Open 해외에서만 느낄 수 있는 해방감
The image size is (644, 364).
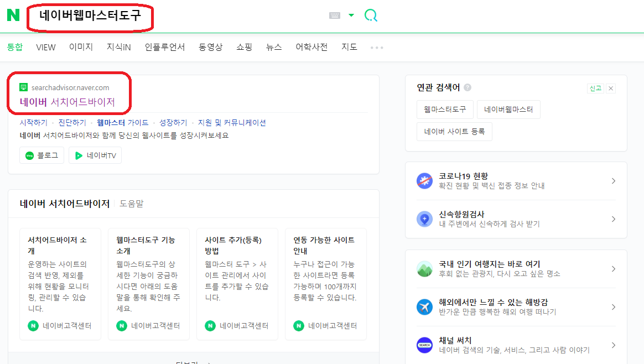[x=516, y=307]
